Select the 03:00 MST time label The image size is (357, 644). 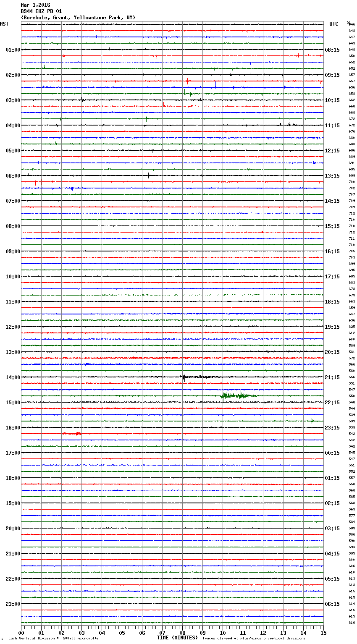coord(13,100)
